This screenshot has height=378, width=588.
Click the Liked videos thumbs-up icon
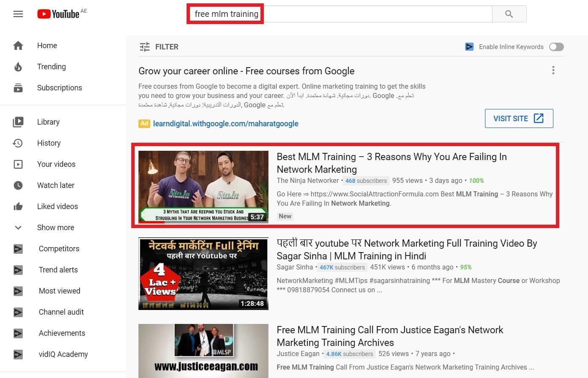(18, 207)
